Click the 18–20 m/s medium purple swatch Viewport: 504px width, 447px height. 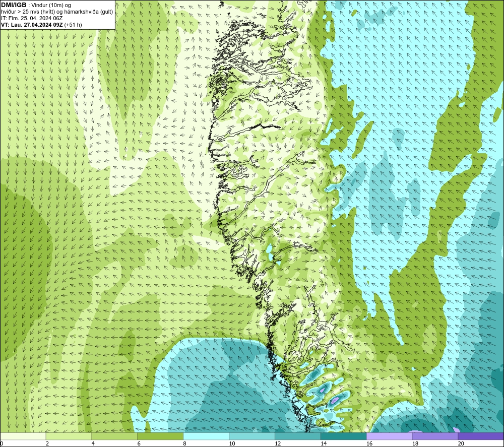435,436
